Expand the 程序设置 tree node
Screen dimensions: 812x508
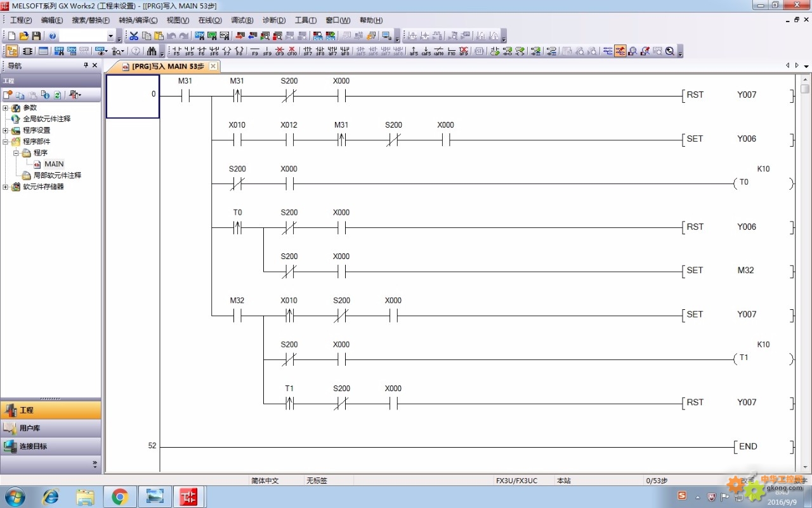pyautogui.click(x=6, y=130)
